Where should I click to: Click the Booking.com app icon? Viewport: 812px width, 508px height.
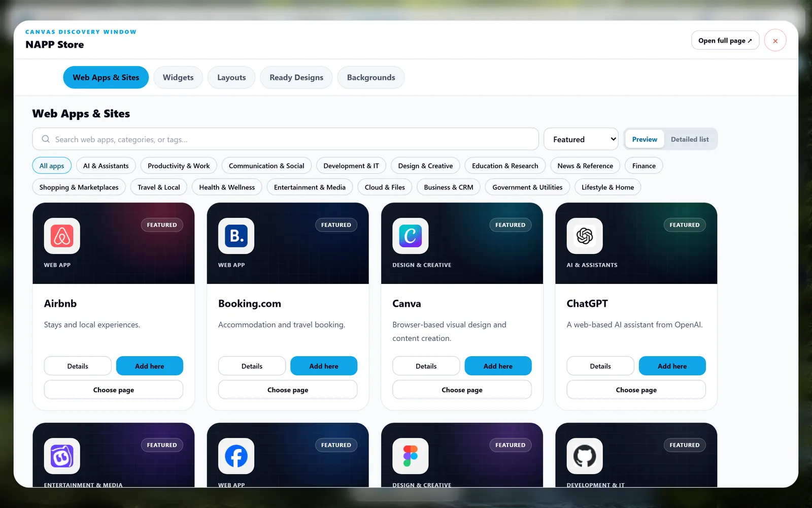click(x=236, y=236)
